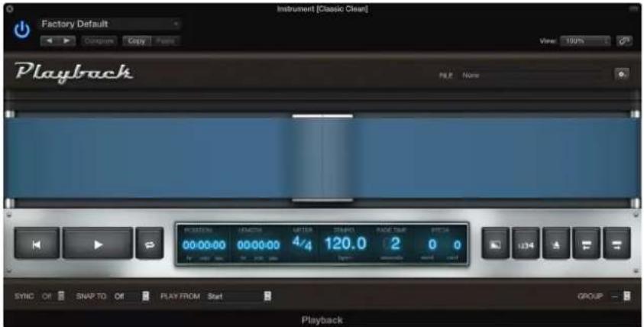Click the Compare button
This screenshot has width=644, height=327.
point(99,41)
